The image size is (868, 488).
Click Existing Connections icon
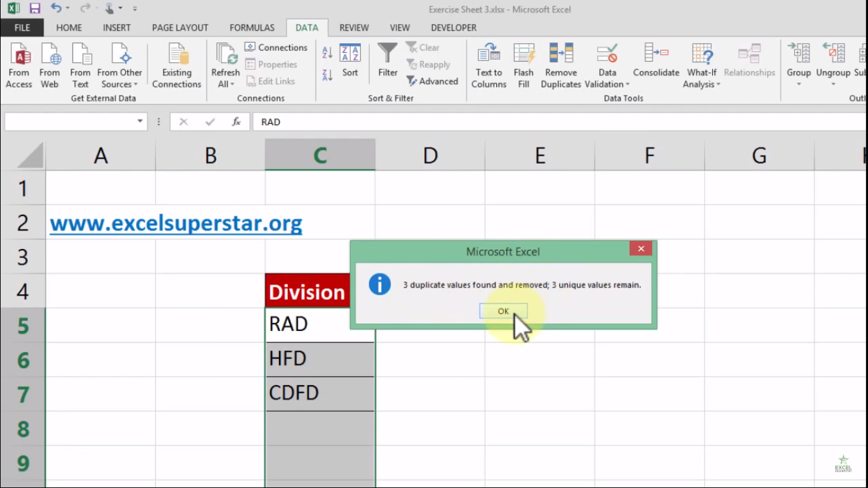pos(177,55)
